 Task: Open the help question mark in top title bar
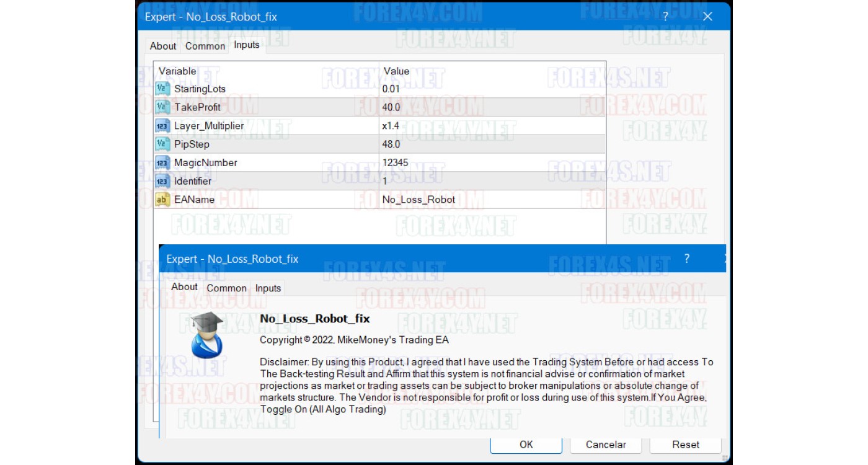pos(665,17)
